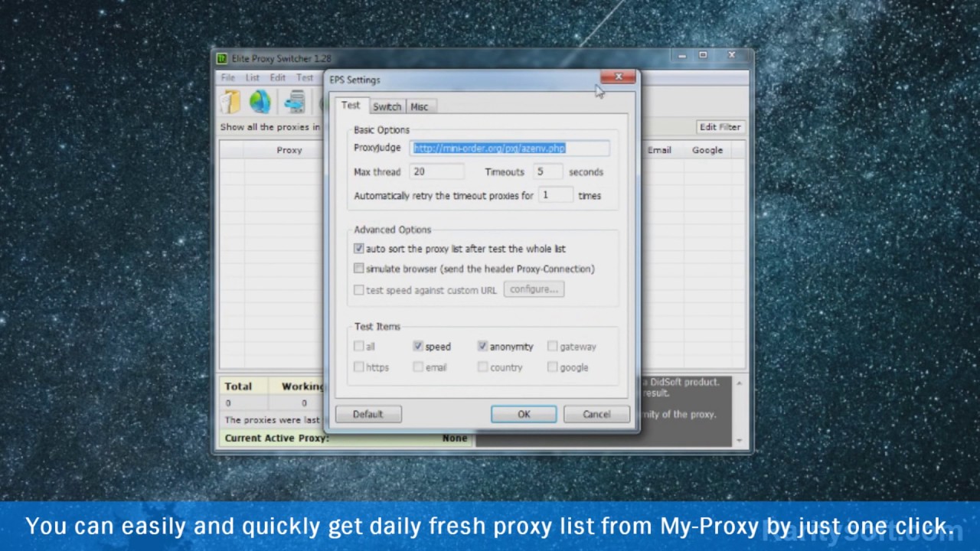Click Edit Filter button in main window

point(720,127)
